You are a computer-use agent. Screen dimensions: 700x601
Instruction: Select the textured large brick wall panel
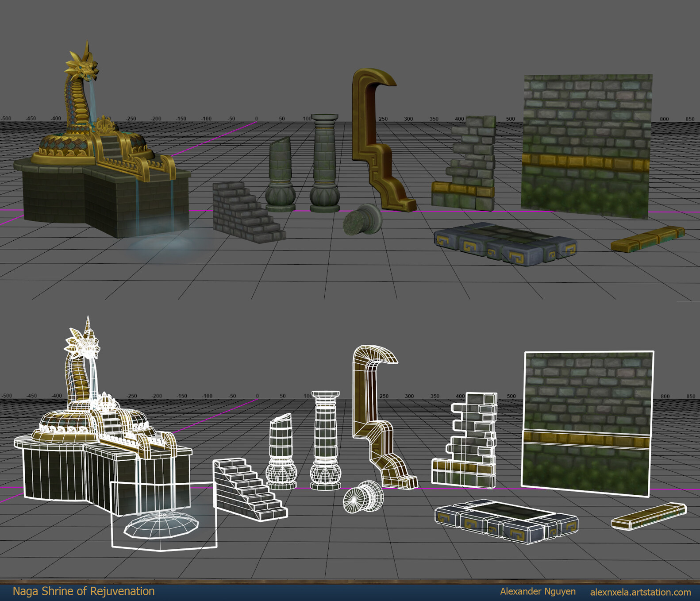(x=586, y=146)
